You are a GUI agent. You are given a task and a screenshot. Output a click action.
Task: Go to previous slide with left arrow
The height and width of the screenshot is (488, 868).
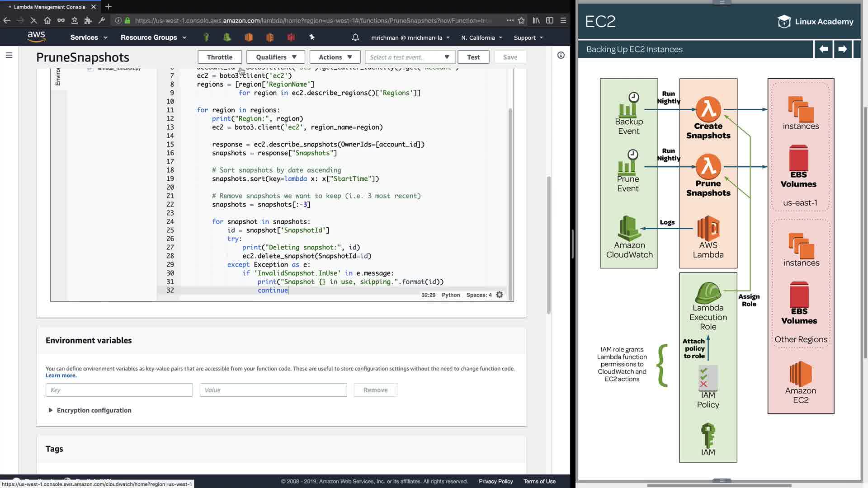(x=824, y=49)
